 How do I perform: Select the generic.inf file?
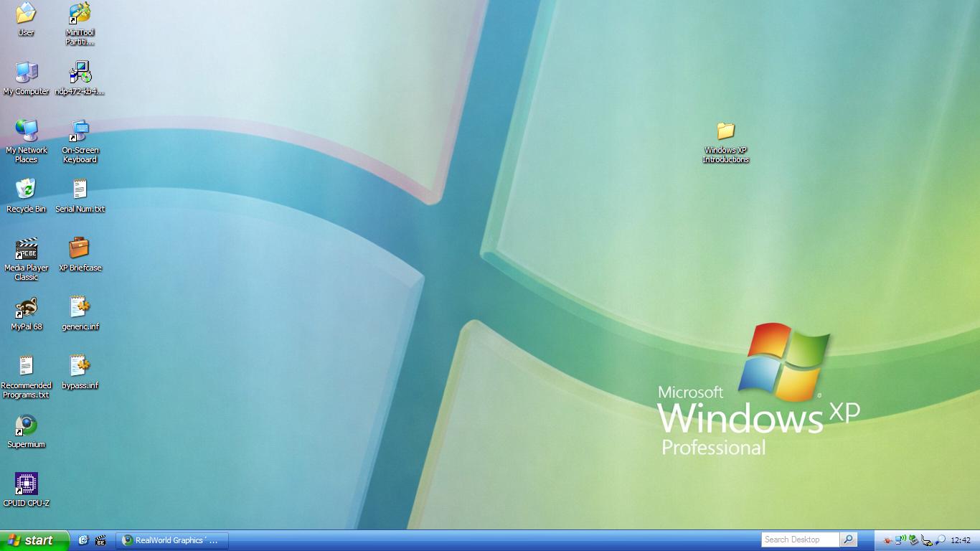coord(80,307)
